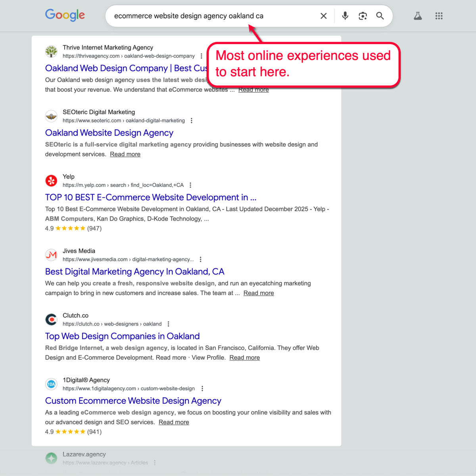Image resolution: width=476 pixels, height=476 pixels.
Task: Click the Clutch.co favicon
Action: coord(51,319)
